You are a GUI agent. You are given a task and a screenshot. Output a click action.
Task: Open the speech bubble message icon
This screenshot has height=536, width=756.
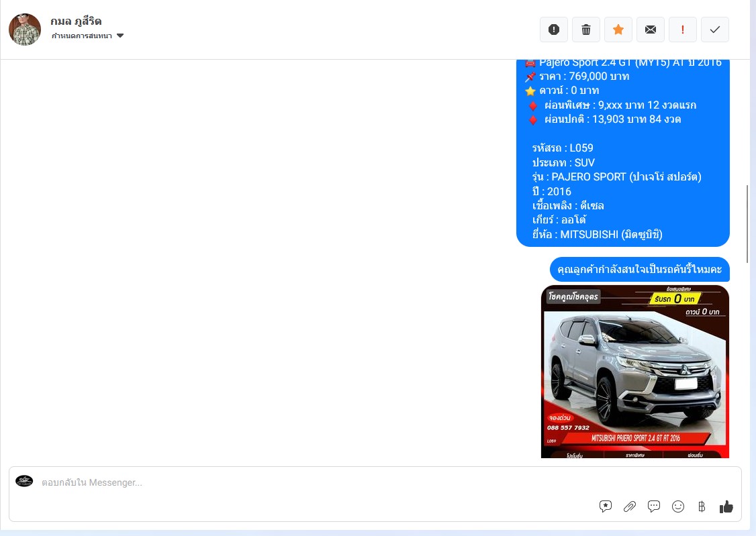(654, 506)
